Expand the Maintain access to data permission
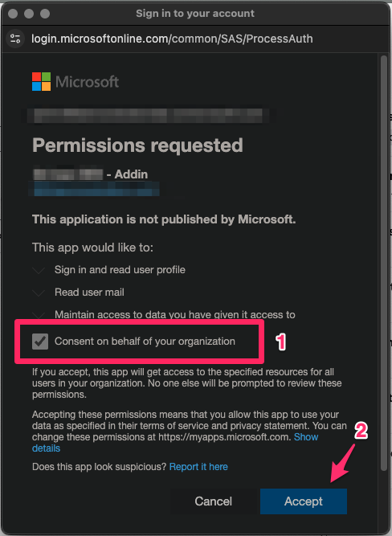392x536 pixels. click(39, 314)
